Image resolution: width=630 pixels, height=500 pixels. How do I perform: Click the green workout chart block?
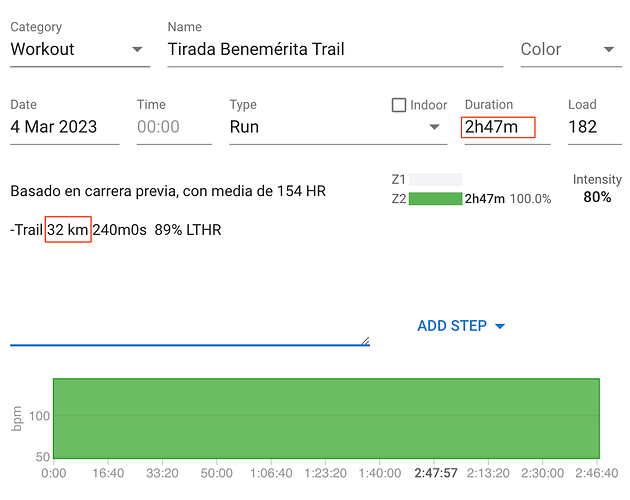(x=326, y=415)
